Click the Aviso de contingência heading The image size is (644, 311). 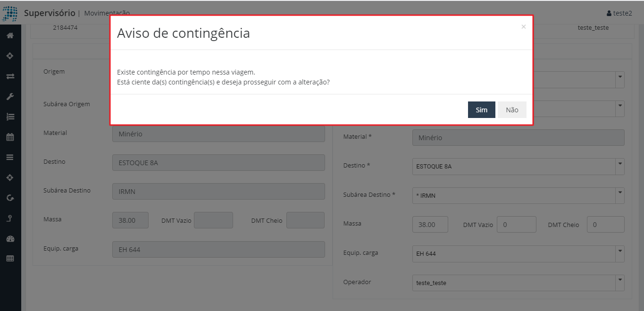tap(184, 33)
